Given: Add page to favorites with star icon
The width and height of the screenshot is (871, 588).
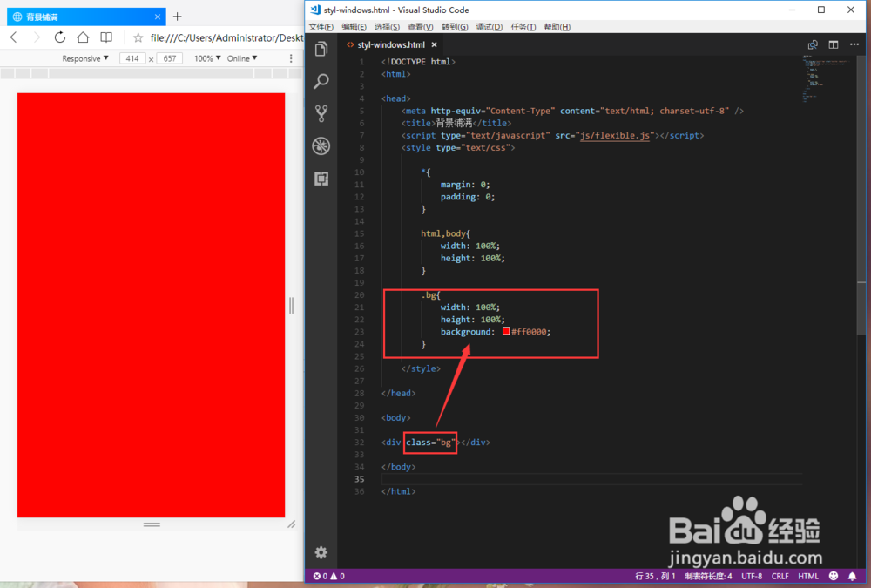Looking at the screenshot, I should pos(138,37).
